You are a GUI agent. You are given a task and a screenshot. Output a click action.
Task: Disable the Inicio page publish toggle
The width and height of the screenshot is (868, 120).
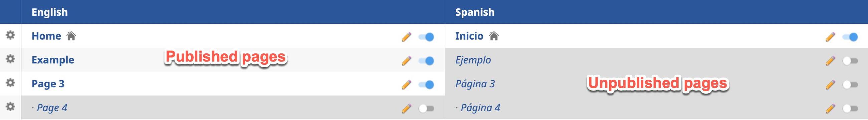click(850, 37)
